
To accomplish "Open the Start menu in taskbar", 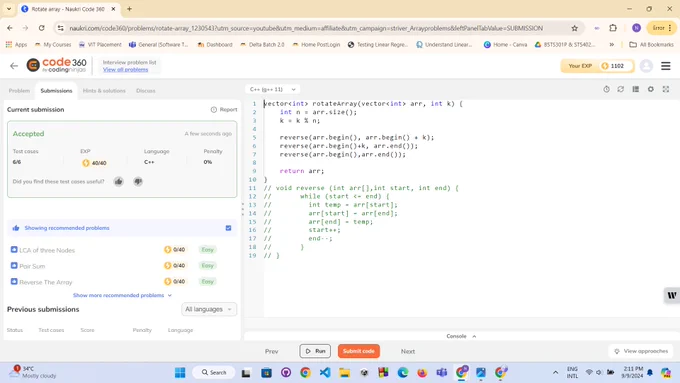I will pyautogui.click(x=180, y=372).
